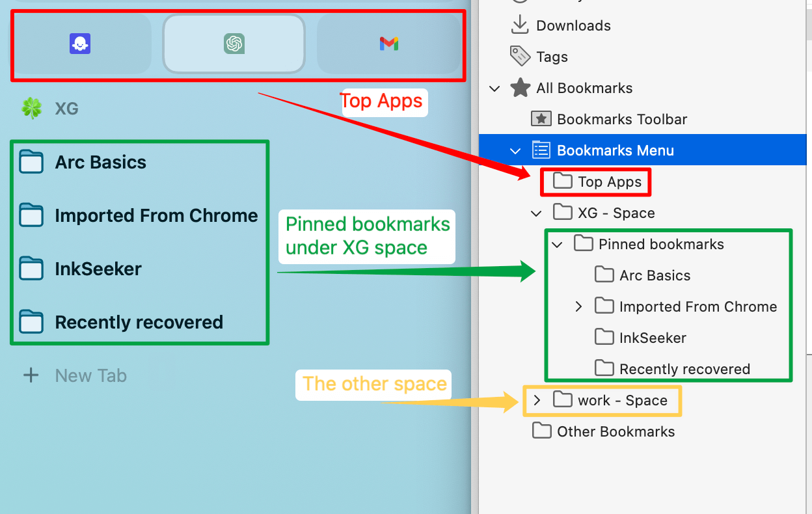Click the Downloads arrow icon
The image size is (812, 514).
click(519, 25)
